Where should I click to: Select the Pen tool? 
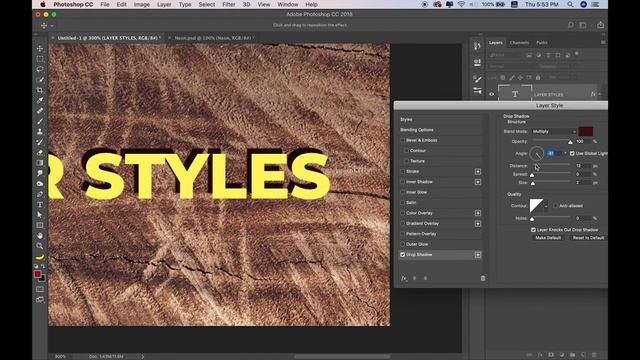pos(40,194)
